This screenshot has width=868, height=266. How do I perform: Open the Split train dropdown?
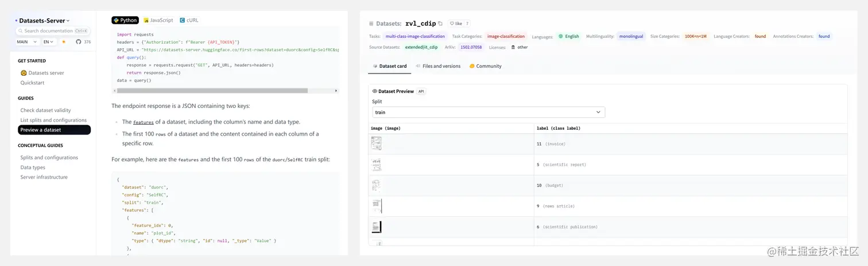tap(489, 113)
